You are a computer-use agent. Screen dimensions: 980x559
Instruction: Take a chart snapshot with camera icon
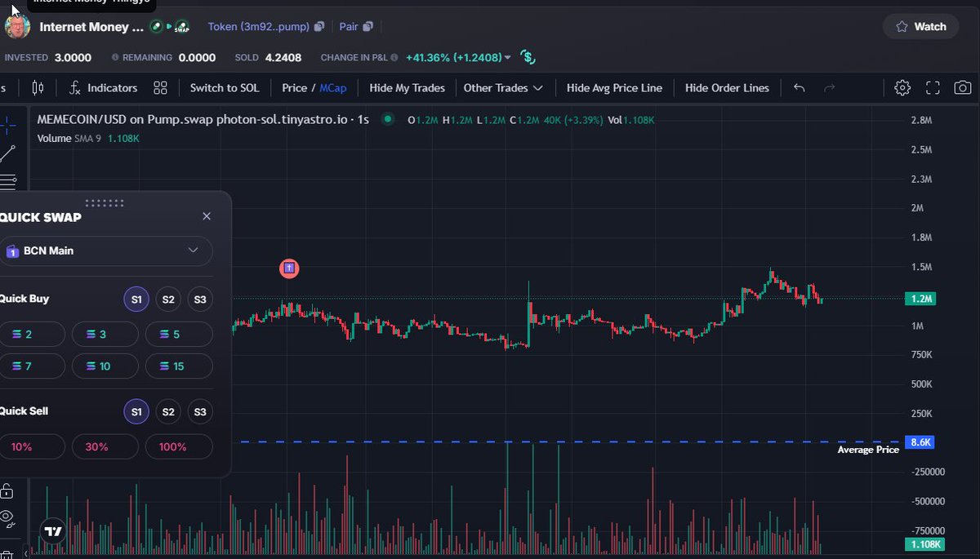(x=963, y=87)
